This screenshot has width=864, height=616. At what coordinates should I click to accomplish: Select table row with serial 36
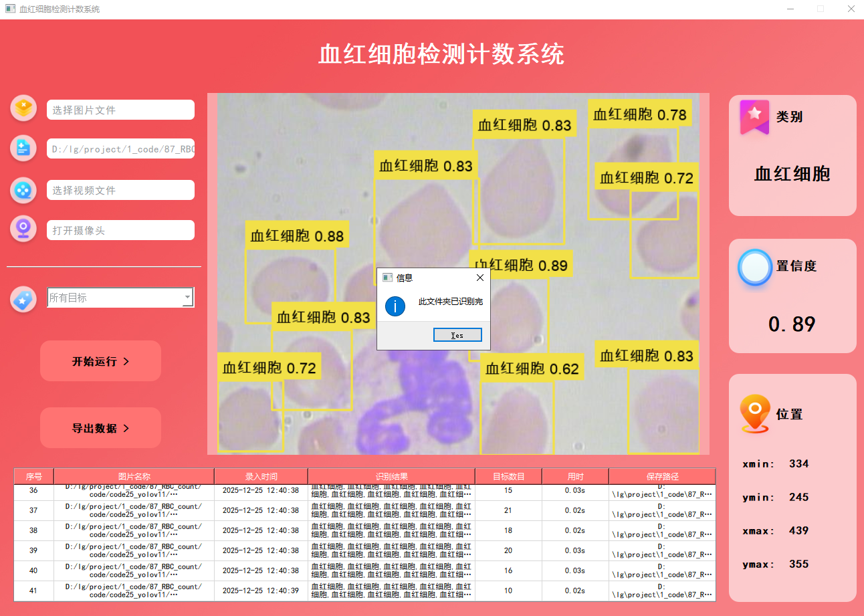coord(365,491)
